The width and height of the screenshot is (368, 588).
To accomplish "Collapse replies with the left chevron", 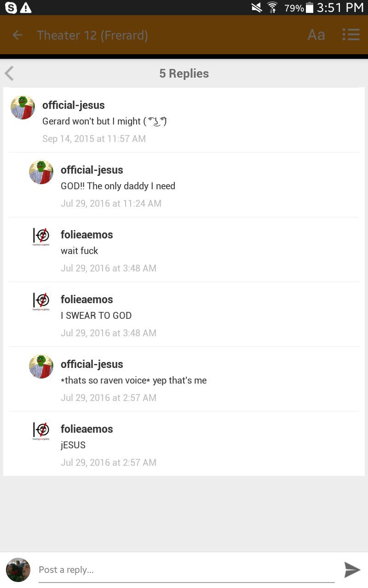I will [x=9, y=73].
